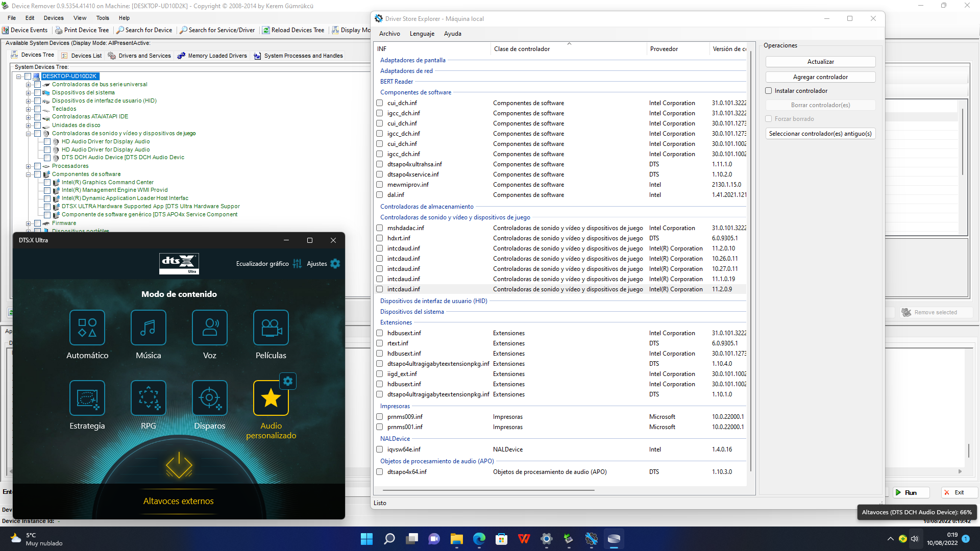Expand the Teclados tree node
Screen dimensions: 980x551
29,109
